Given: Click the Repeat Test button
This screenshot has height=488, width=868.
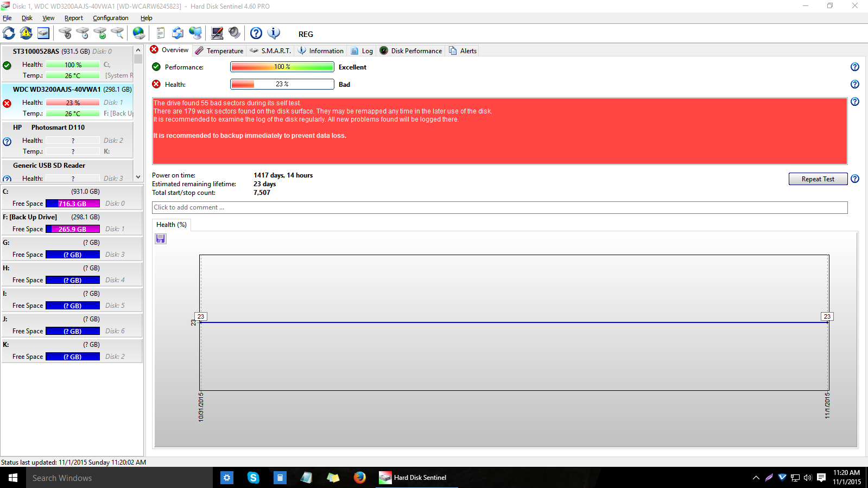Looking at the screenshot, I should (818, 179).
